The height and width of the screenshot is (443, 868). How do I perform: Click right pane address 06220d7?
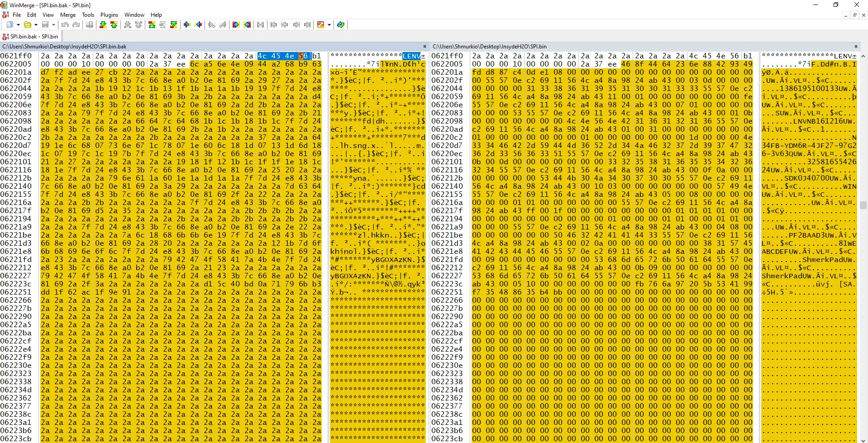[447, 146]
